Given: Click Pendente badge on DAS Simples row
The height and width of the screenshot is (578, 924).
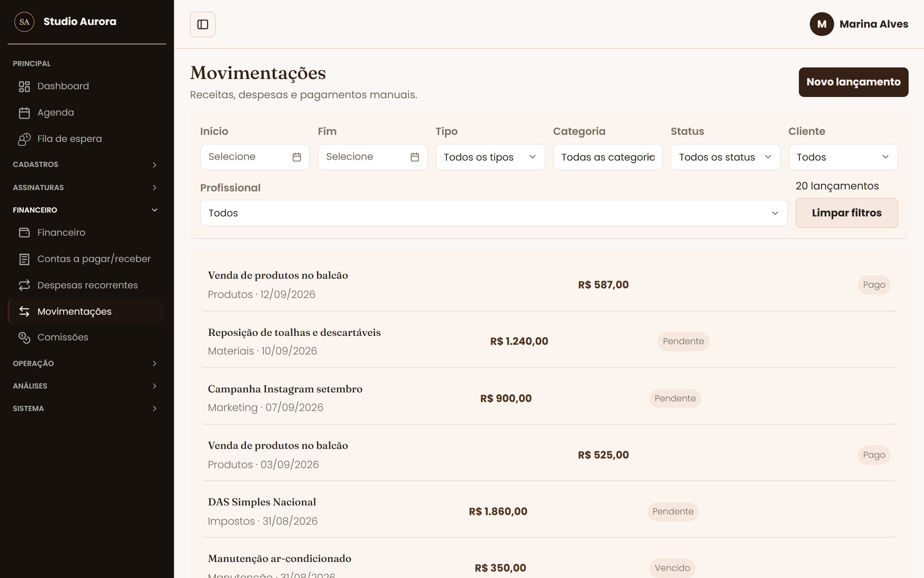Looking at the screenshot, I should pos(673,512).
